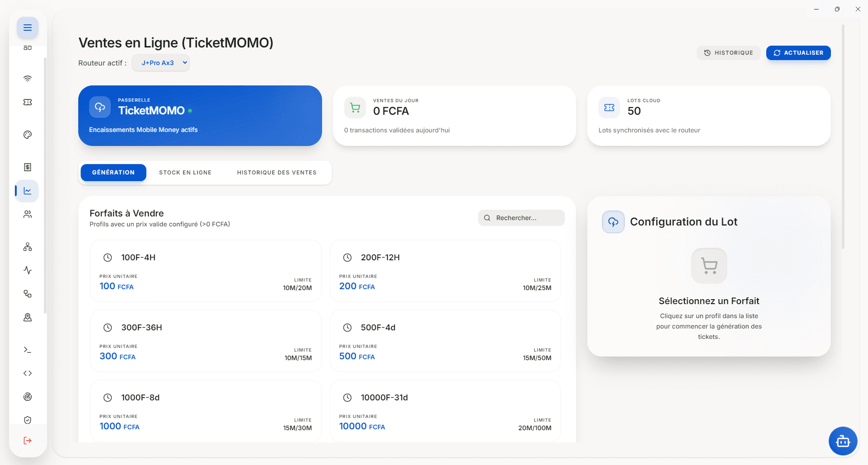
Task: Click the TicketMOMO gateway title
Action: click(152, 111)
